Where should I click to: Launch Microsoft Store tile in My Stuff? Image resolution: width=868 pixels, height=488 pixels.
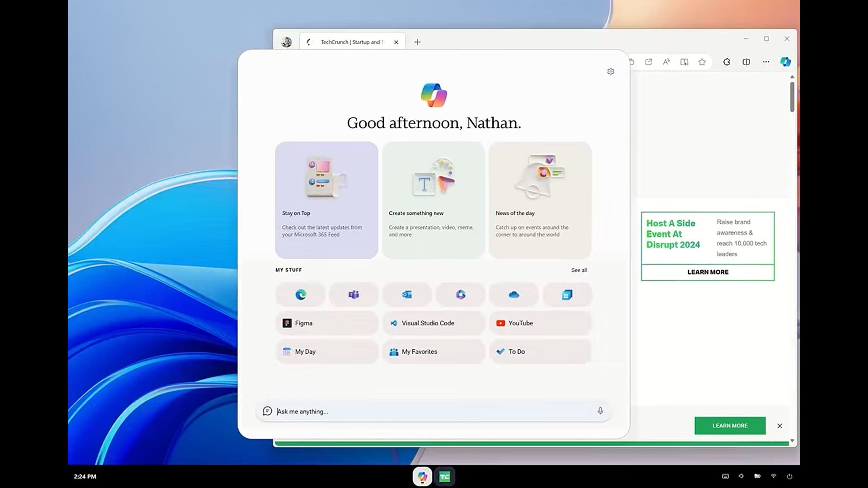[x=567, y=295]
